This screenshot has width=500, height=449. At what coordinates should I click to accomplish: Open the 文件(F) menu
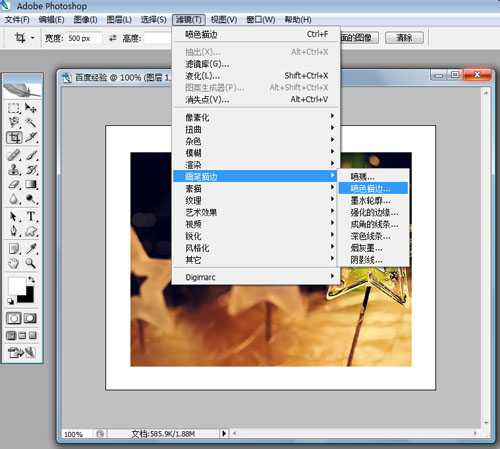point(17,20)
